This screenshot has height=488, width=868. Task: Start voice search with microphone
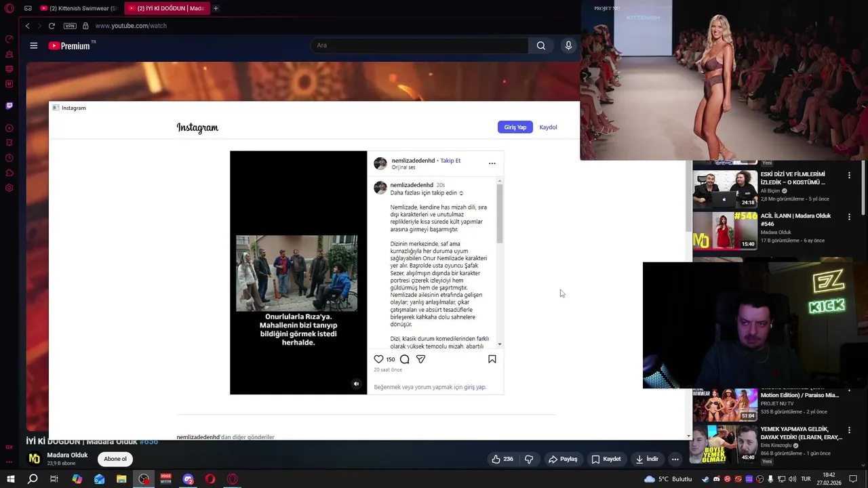(x=568, y=45)
